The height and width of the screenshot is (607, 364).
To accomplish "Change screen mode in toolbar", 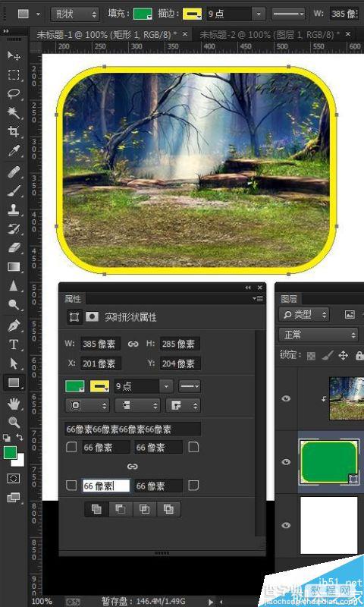I will [14, 498].
